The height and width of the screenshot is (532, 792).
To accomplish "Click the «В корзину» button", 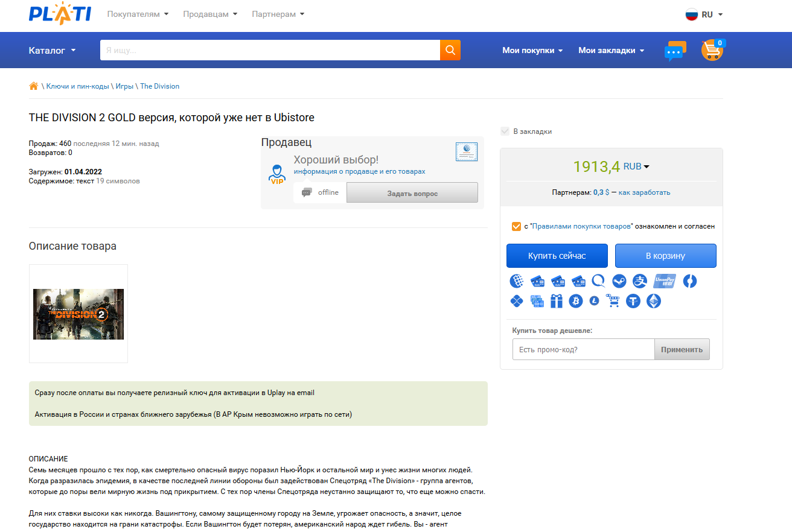I will tap(665, 256).
